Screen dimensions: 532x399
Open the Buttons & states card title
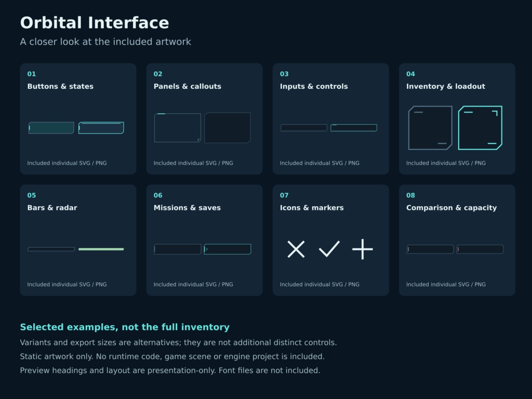pyautogui.click(x=60, y=87)
